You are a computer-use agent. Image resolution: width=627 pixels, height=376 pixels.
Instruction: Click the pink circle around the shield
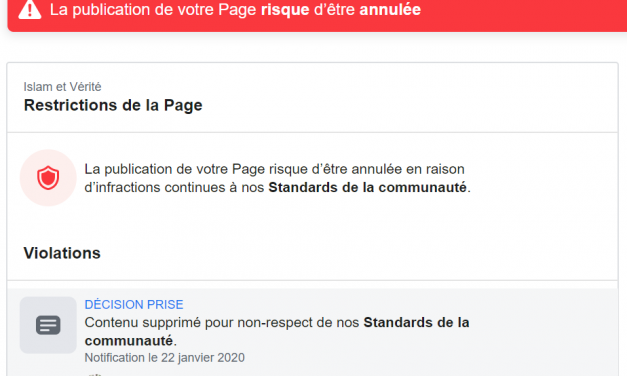pos(48,178)
